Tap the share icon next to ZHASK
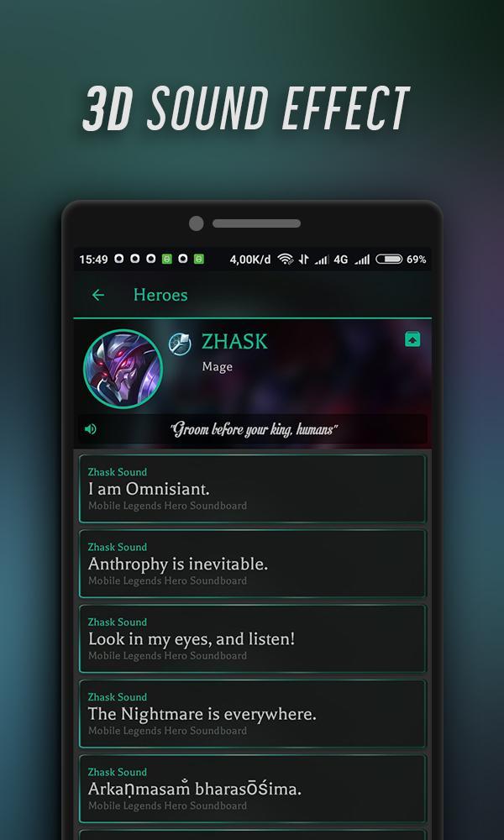Image resolution: width=504 pixels, height=840 pixels. coord(412,339)
